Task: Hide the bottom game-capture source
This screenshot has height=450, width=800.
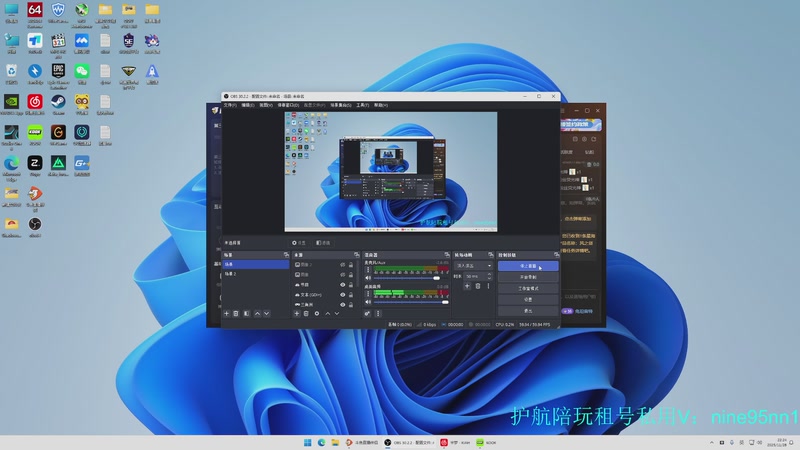Action: (x=343, y=305)
